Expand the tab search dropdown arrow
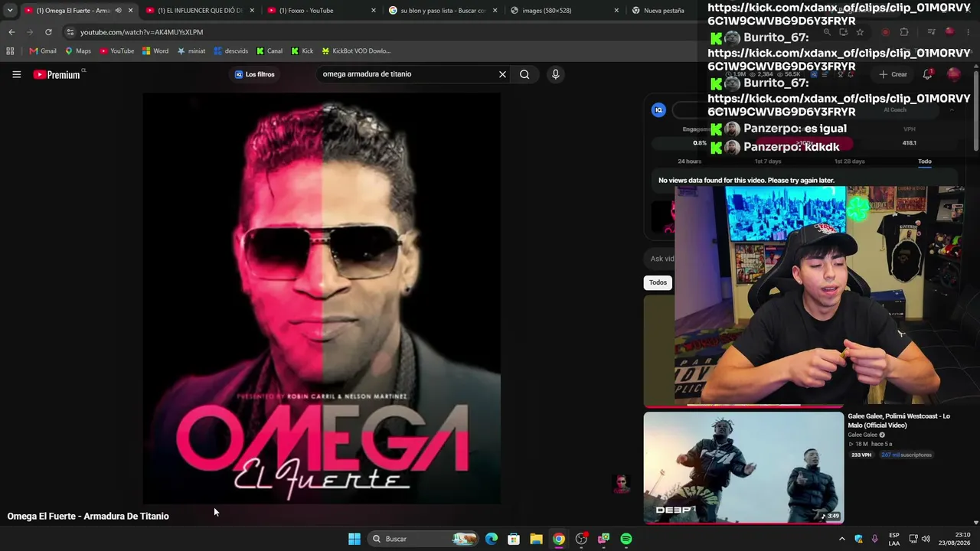Screen dimensions: 980x551 point(10,11)
